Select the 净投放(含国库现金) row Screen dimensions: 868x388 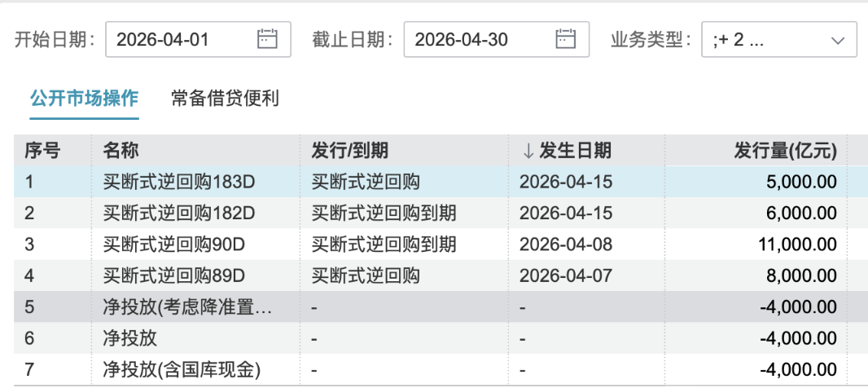coord(182,370)
